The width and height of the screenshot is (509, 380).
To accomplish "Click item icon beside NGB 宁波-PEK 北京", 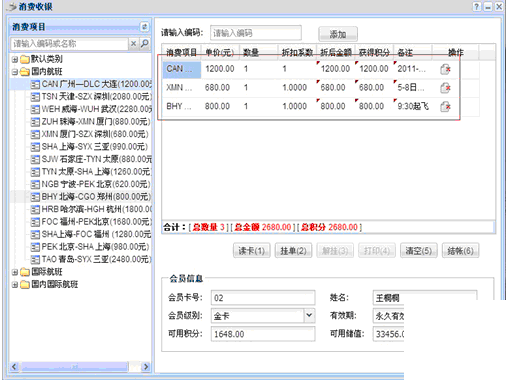I will pos(35,184).
